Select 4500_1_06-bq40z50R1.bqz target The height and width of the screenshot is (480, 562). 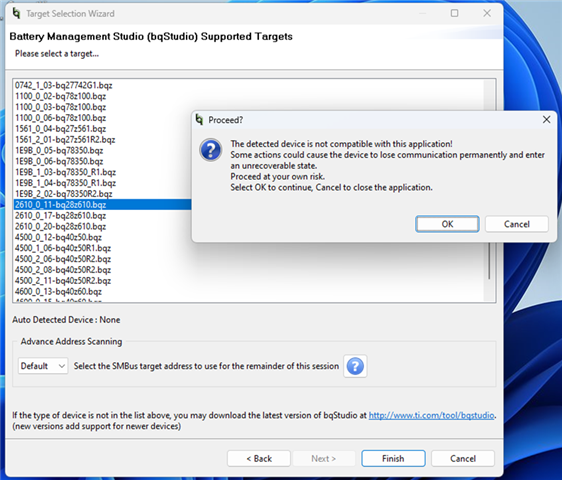[63, 248]
